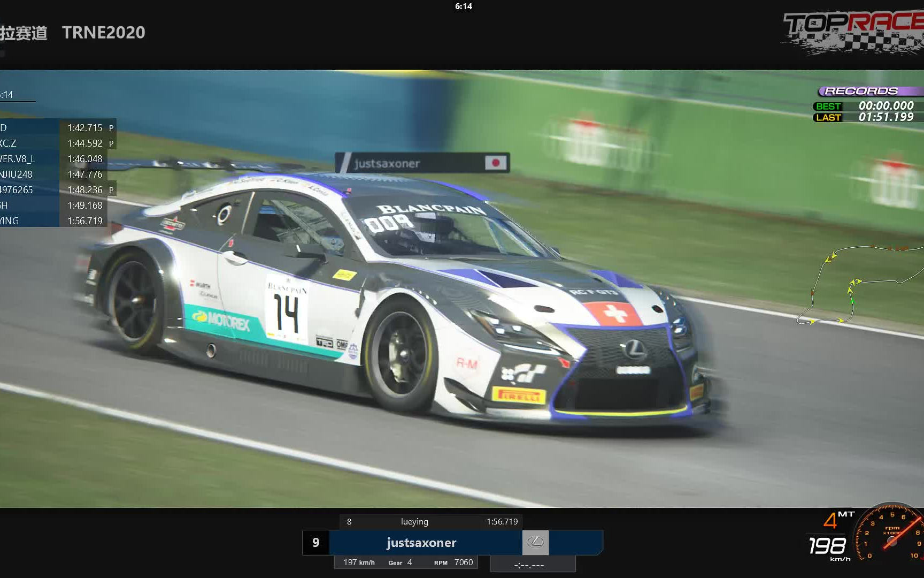
Task: Select the leaderboard row with 1:42.715
Action: point(58,128)
